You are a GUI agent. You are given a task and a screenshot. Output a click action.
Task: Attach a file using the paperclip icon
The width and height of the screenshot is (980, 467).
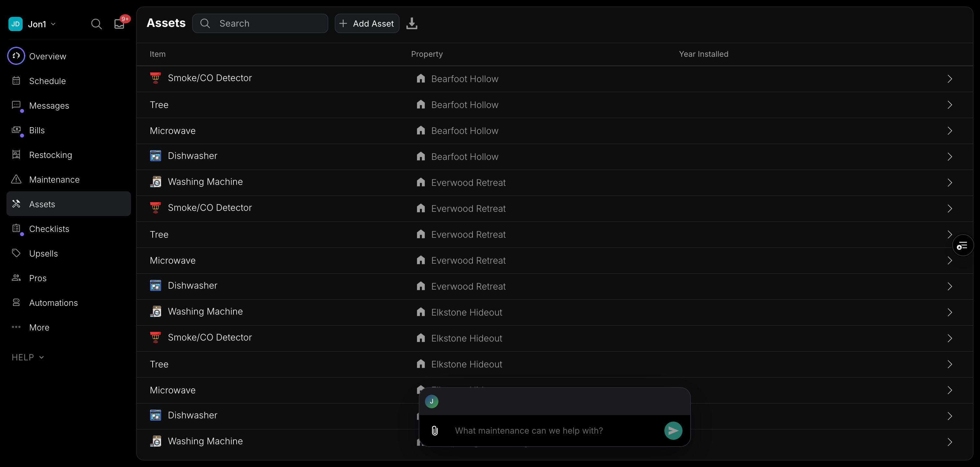click(435, 430)
